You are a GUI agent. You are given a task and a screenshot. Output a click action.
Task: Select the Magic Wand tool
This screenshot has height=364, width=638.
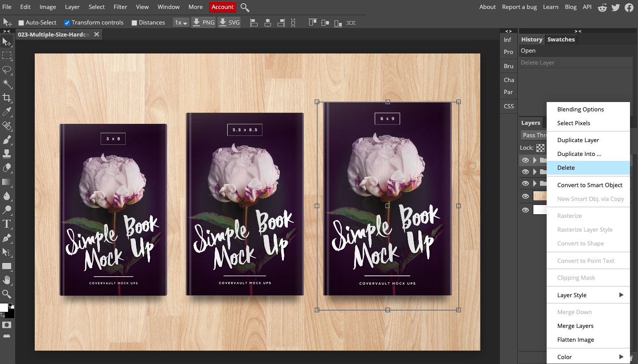[x=7, y=84]
